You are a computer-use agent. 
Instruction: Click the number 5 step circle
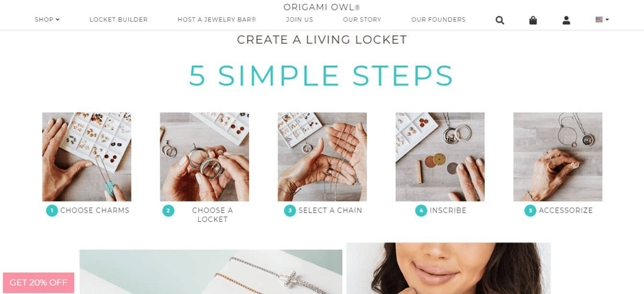(530, 210)
